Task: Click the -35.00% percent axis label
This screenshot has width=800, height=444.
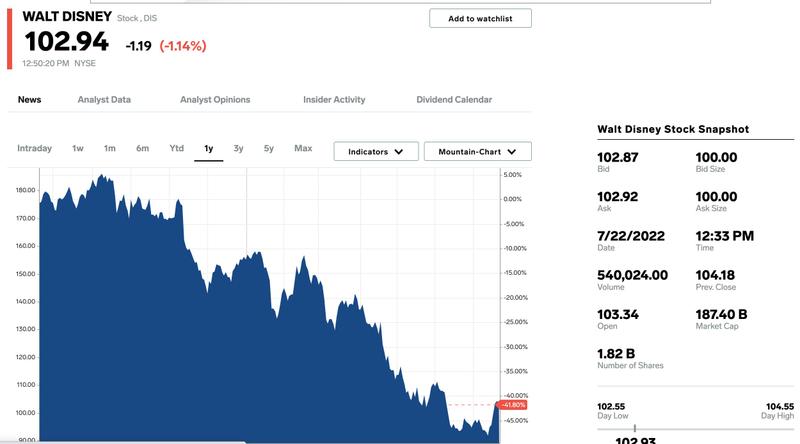Action: [516, 371]
